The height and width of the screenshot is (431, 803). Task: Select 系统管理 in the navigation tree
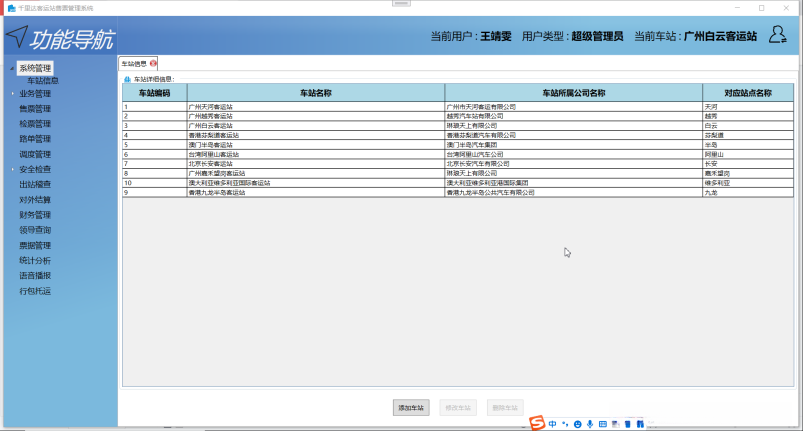[x=35, y=68]
